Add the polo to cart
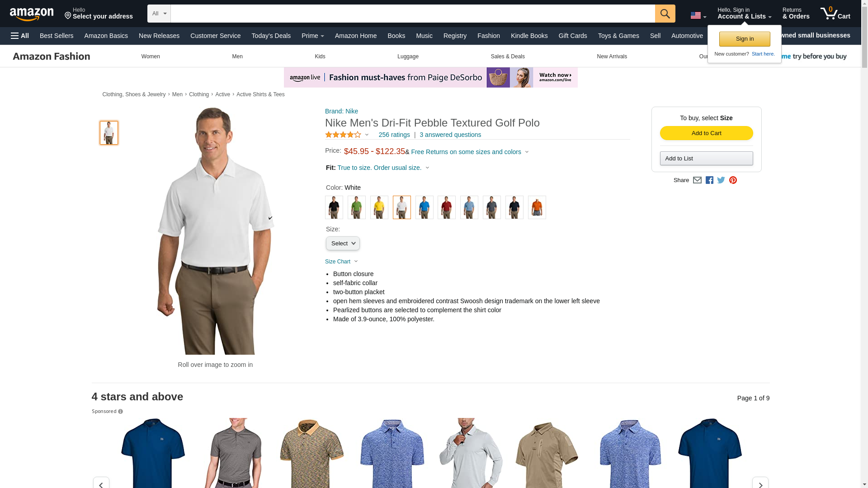 (706, 133)
